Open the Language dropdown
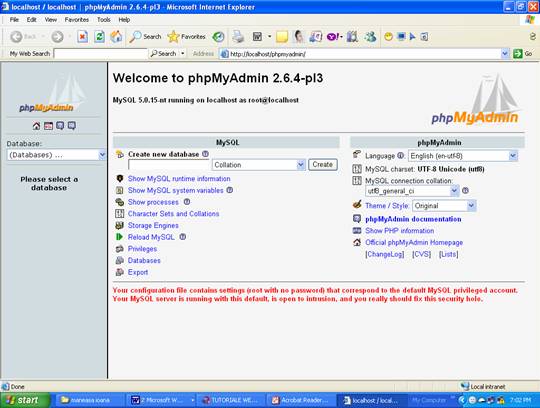Screen dimensions: 540x408 pos(463,156)
